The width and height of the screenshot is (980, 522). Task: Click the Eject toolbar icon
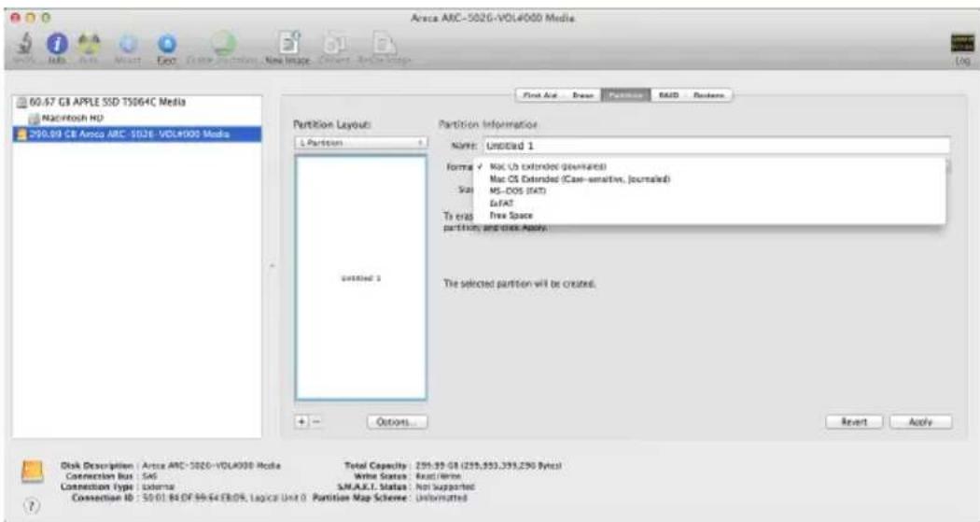tap(165, 44)
